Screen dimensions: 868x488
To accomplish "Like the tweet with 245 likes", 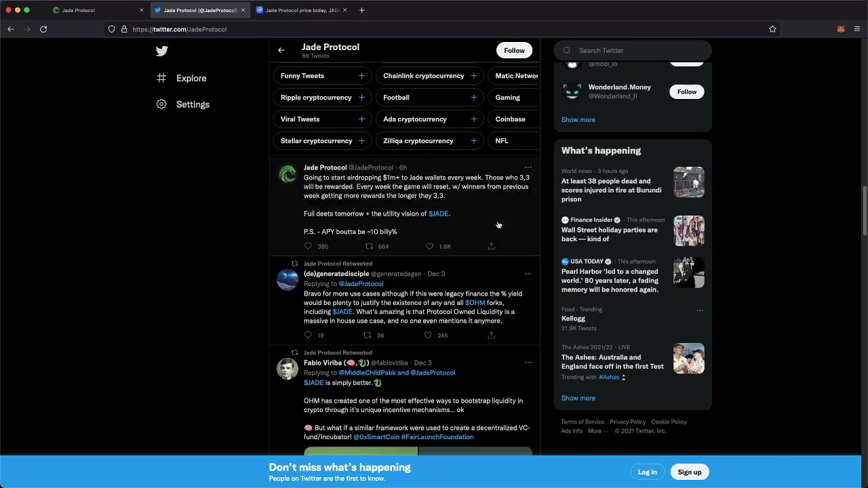I will point(427,335).
